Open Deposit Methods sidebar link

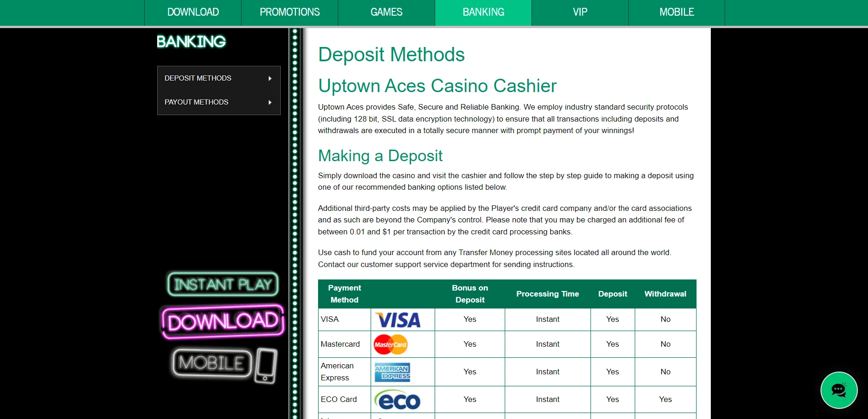coord(219,78)
